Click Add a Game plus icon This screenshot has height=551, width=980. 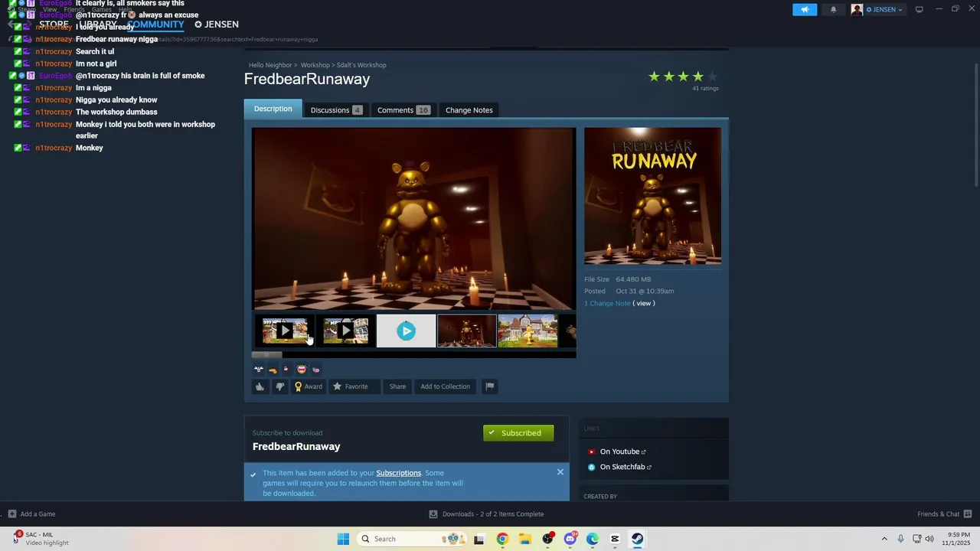pyautogui.click(x=11, y=514)
